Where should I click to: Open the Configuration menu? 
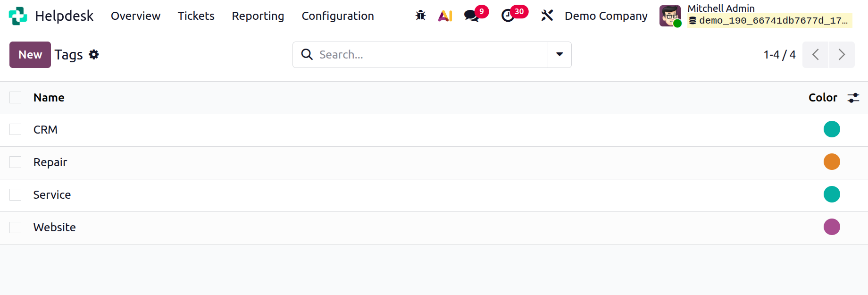(x=338, y=16)
